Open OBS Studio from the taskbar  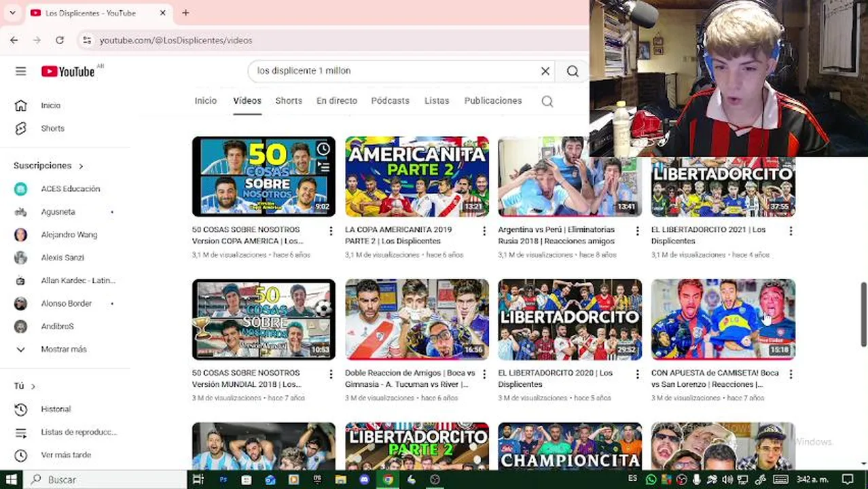pos(435,479)
